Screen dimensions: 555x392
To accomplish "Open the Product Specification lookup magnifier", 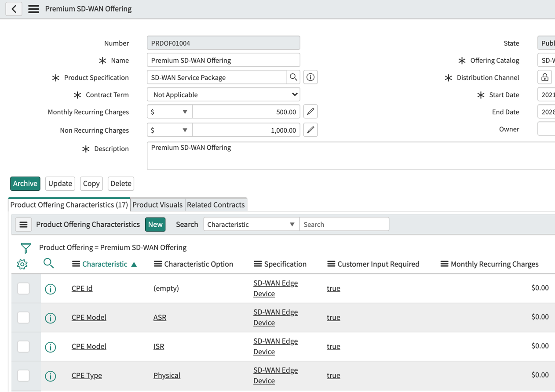I will 293,77.
